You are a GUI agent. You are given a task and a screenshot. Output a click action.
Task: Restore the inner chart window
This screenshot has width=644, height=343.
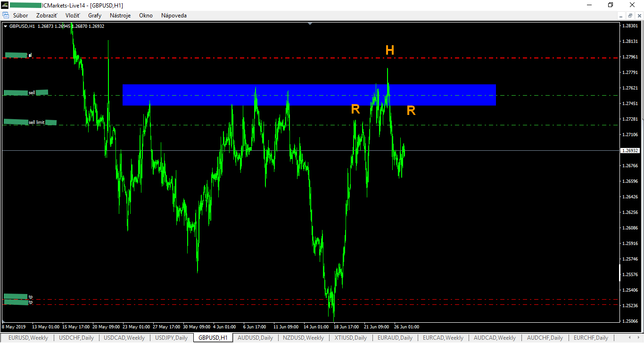pyautogui.click(x=630, y=16)
